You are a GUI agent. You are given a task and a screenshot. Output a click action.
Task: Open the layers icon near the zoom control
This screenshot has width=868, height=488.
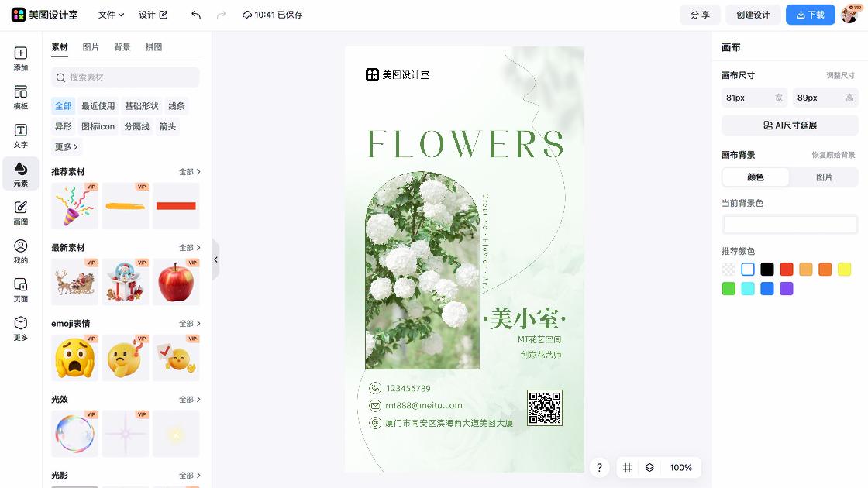pyautogui.click(x=649, y=468)
